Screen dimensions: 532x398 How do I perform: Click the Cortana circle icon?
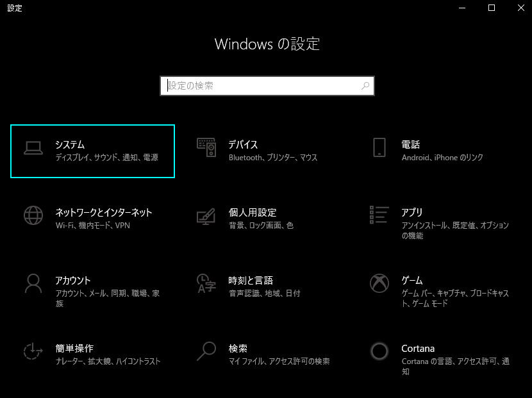(x=379, y=351)
